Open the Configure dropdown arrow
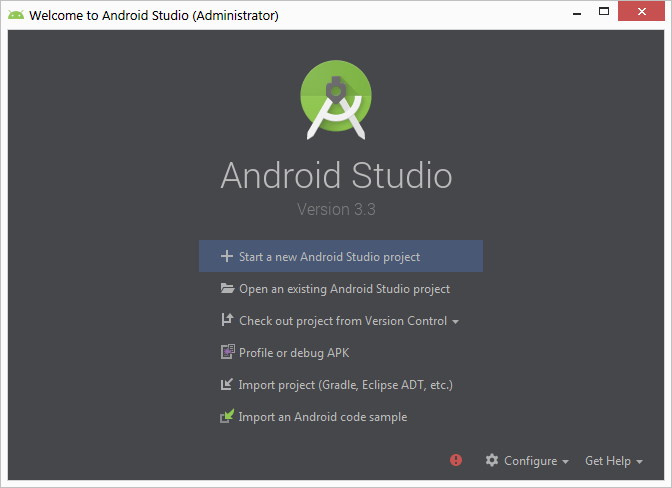The height and width of the screenshot is (488, 672). click(x=565, y=462)
